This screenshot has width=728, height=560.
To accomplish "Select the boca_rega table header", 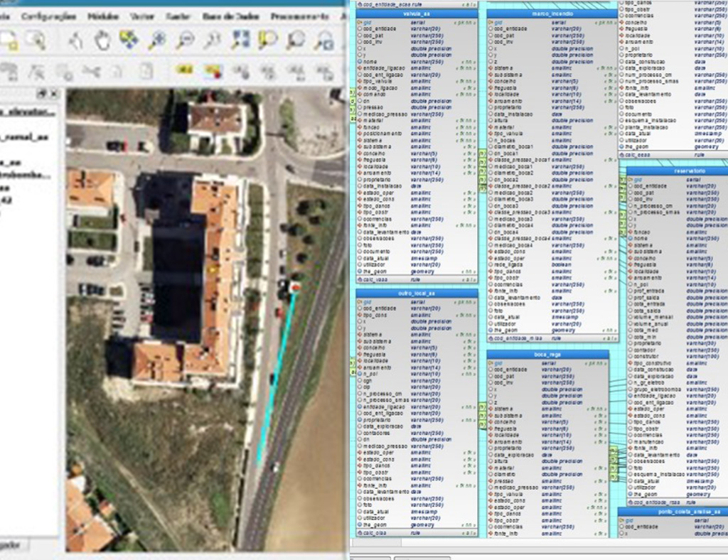I will [548, 355].
